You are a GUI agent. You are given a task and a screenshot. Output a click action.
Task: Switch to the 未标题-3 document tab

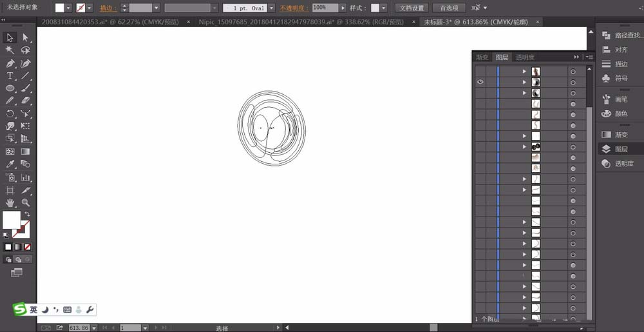tap(476, 22)
